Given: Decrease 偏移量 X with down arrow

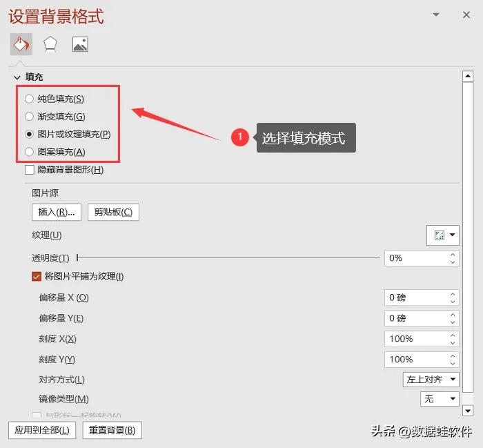Looking at the screenshot, I should 453,302.
